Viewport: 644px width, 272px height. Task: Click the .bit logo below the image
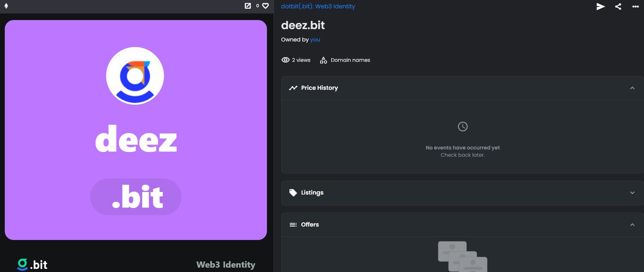pos(32,264)
